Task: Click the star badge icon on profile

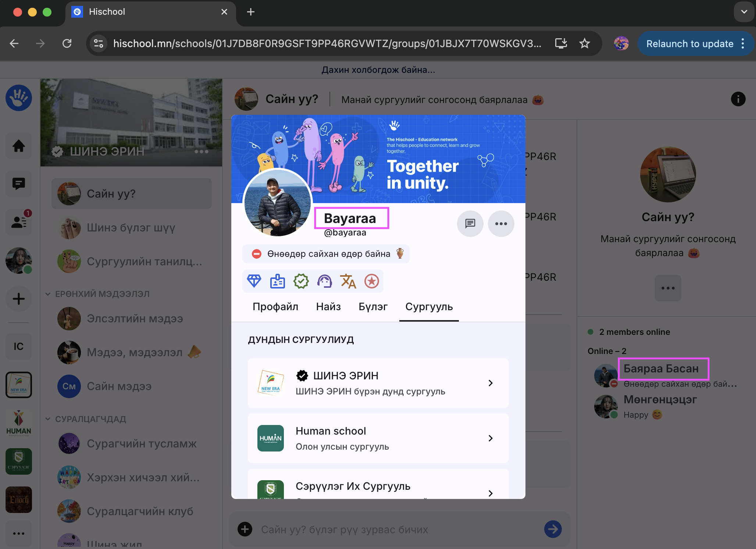Action: pyautogui.click(x=371, y=281)
